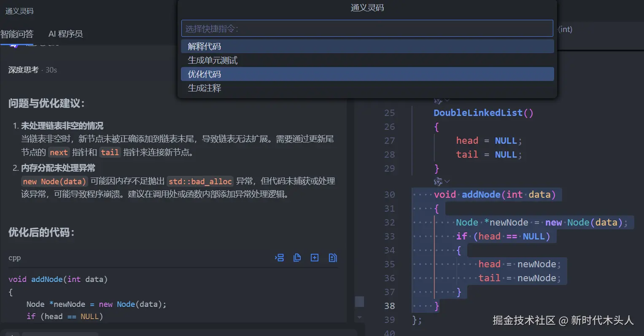This screenshot has height=336, width=644.
Task: Click the addNode function name on line 30
Action: (481, 195)
